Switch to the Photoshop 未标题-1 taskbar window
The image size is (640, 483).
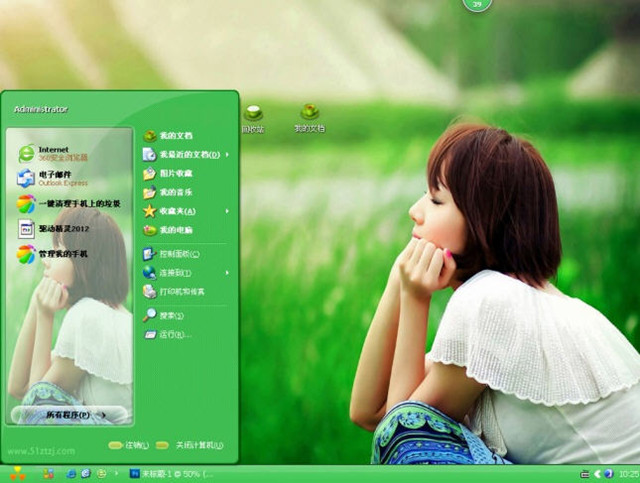[171, 474]
